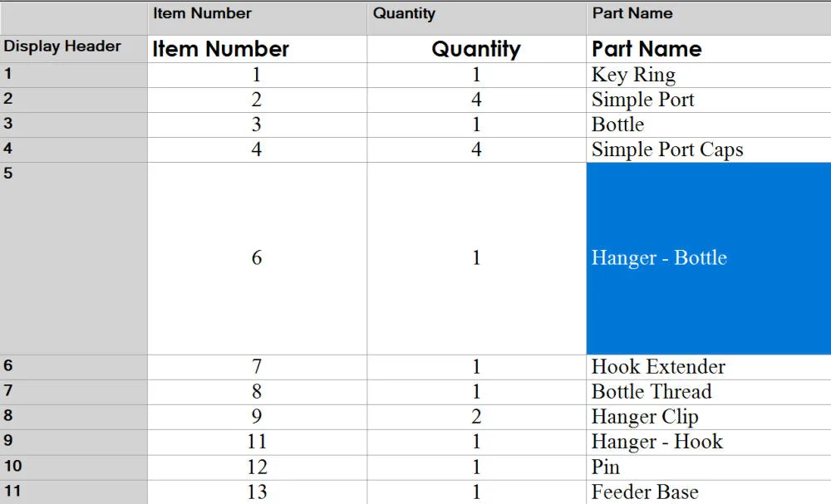
Task: Click the quantity 4 cell for Simple Port
Action: (476, 100)
